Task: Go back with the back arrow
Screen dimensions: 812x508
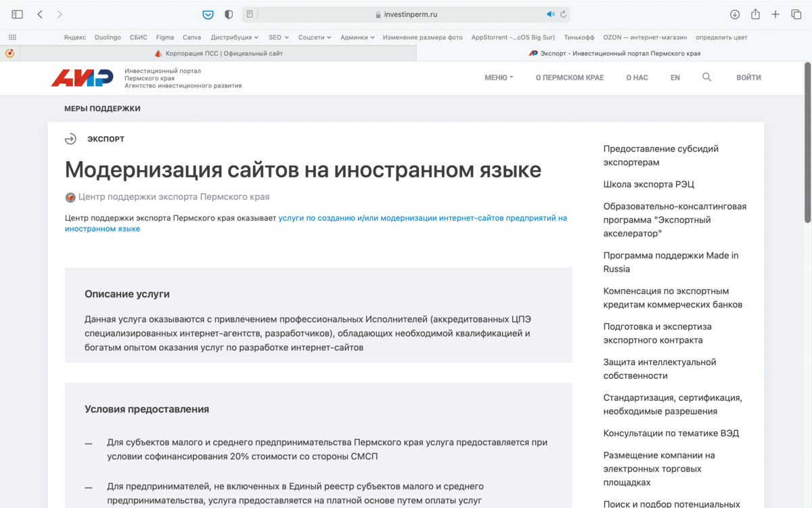Action: [x=40, y=14]
